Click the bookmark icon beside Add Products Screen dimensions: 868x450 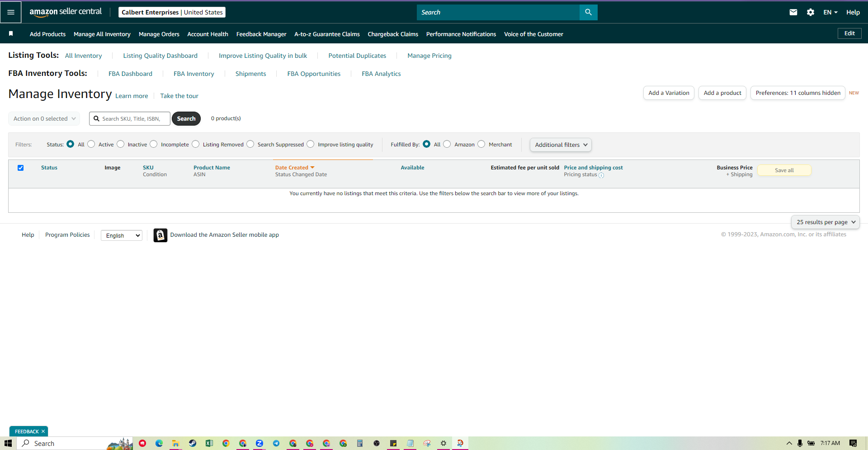point(11,33)
